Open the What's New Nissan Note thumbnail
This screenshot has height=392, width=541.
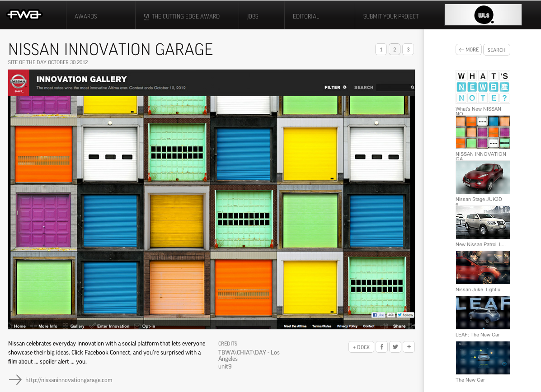coord(483,87)
